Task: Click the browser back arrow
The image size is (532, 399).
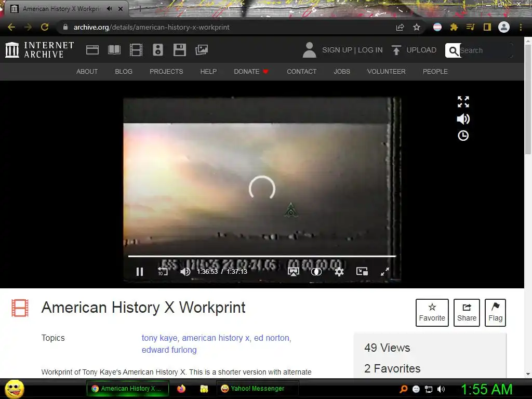Action: 11,27
